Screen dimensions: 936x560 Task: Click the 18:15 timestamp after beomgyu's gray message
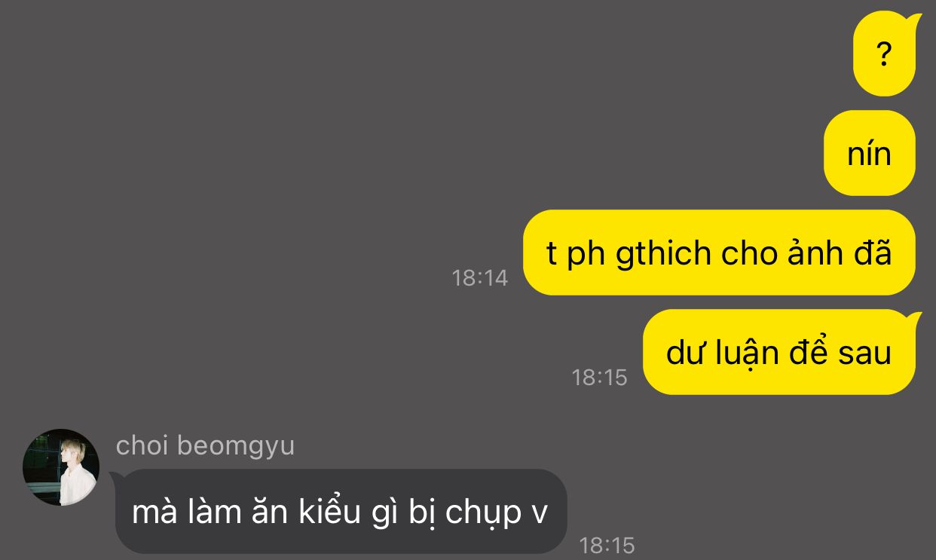point(607,545)
